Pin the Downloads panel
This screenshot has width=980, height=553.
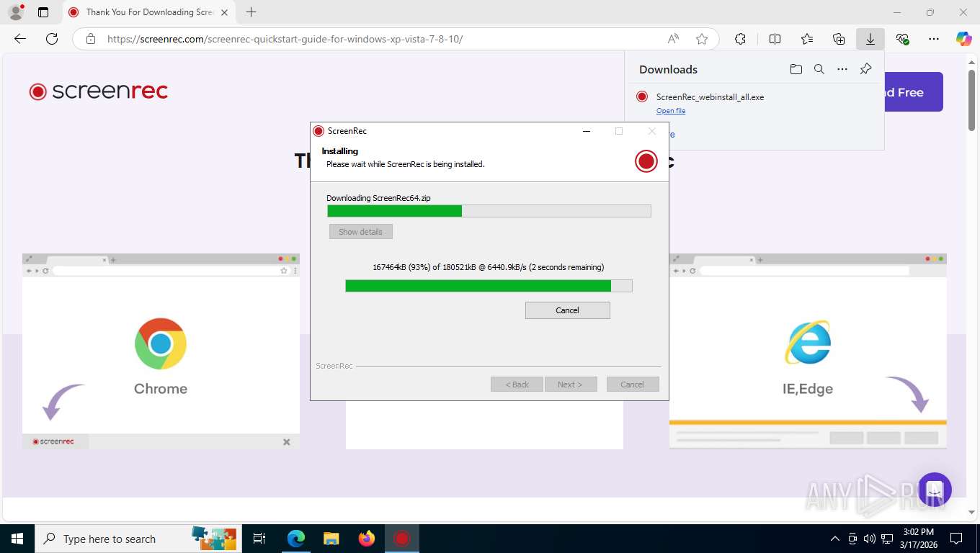pos(866,69)
